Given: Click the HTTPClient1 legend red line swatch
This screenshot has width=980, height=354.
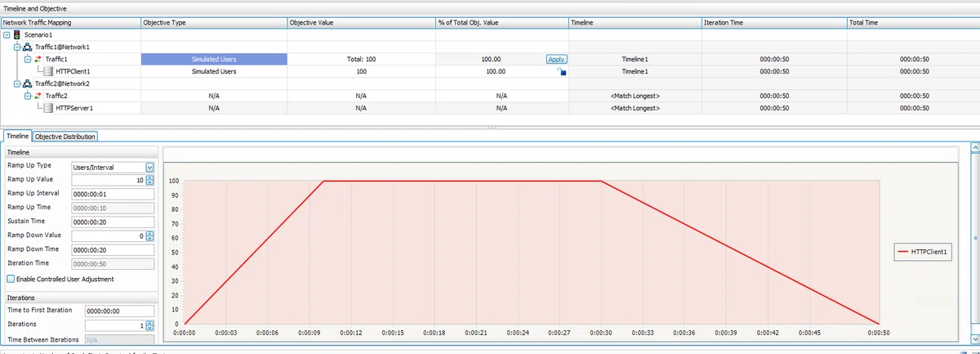Looking at the screenshot, I should coord(903,253).
